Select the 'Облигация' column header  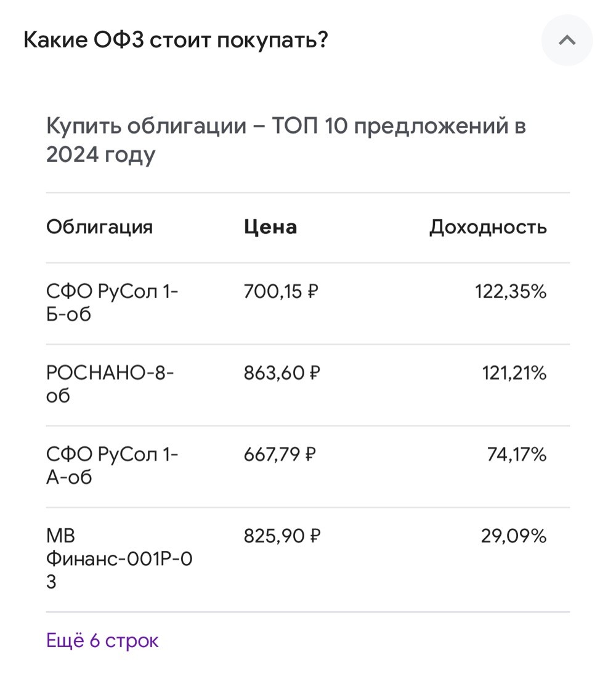100,227
